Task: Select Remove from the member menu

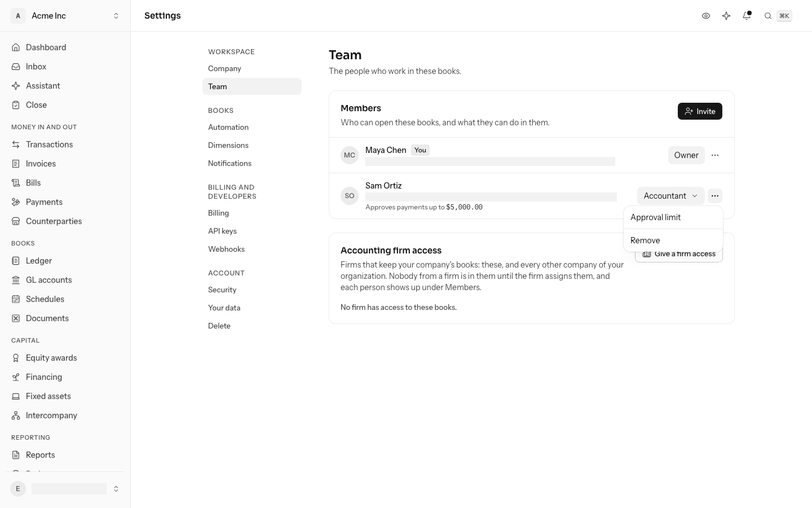Action: [673, 240]
